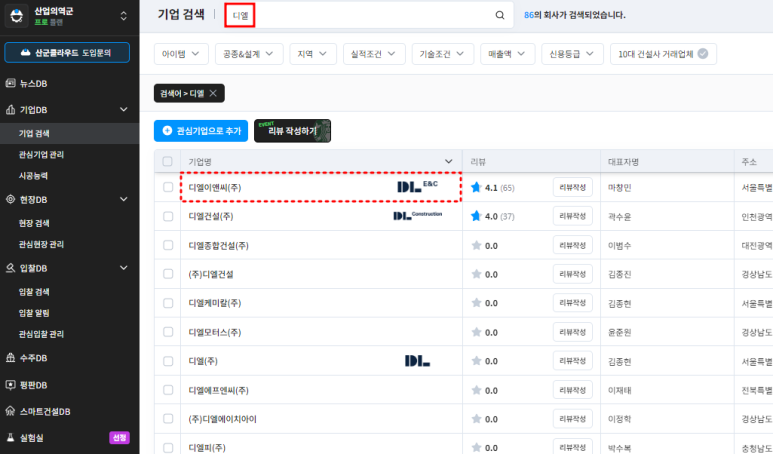Open the 공종&설계 filter dropdown
Viewport: 773px width, 454px height.
click(x=249, y=54)
